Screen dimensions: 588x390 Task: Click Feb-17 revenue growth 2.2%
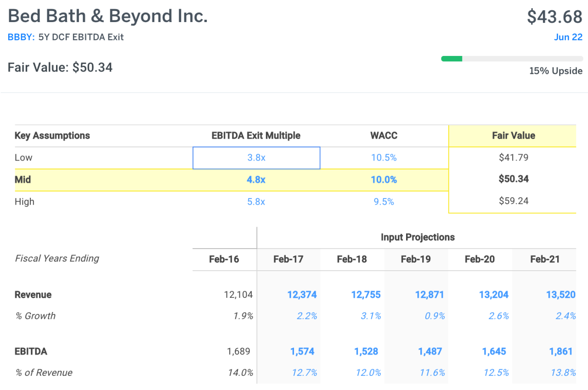pyautogui.click(x=307, y=316)
